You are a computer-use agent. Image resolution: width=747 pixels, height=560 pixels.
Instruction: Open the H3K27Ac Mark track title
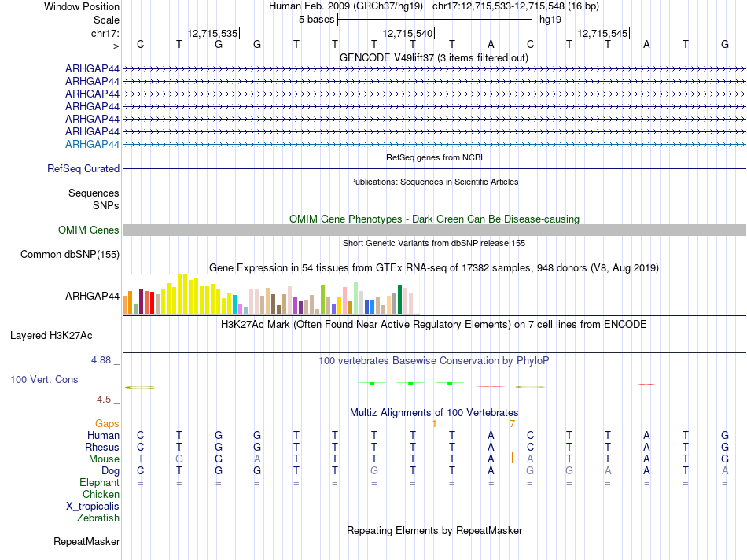point(434,325)
